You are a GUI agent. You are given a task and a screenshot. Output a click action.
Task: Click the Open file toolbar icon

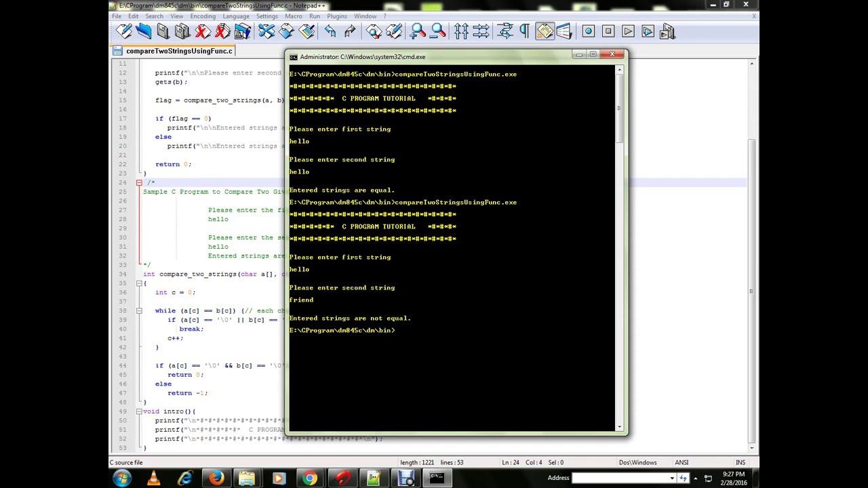click(x=143, y=31)
